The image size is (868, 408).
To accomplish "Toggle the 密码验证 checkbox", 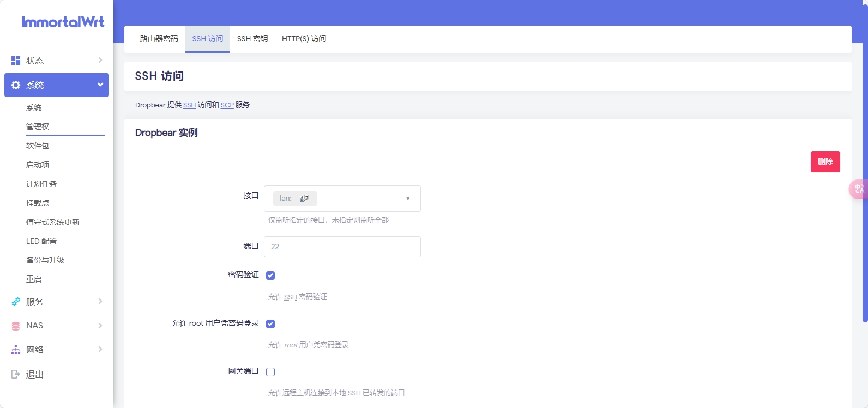I will tap(270, 275).
